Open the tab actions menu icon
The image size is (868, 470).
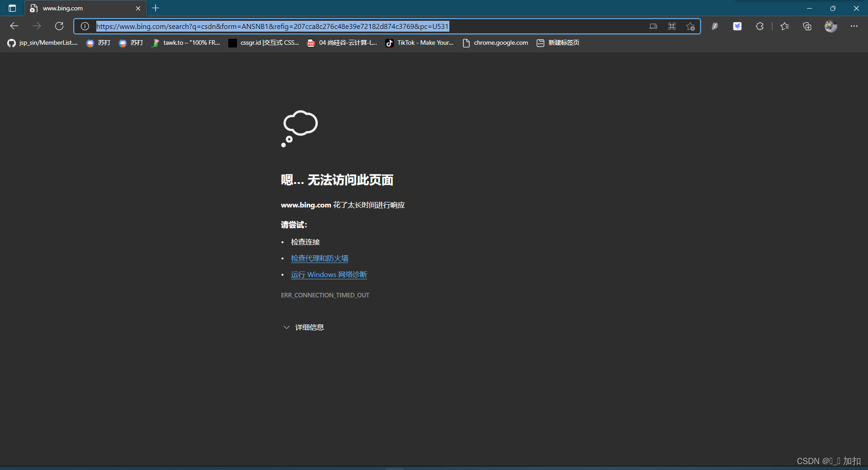coord(12,8)
